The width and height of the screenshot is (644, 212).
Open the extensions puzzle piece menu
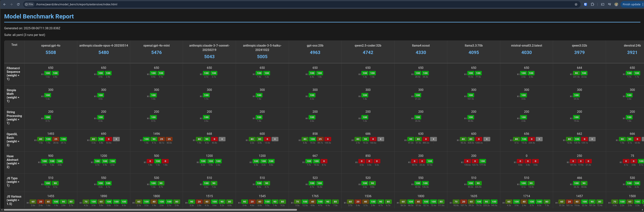[593, 4]
